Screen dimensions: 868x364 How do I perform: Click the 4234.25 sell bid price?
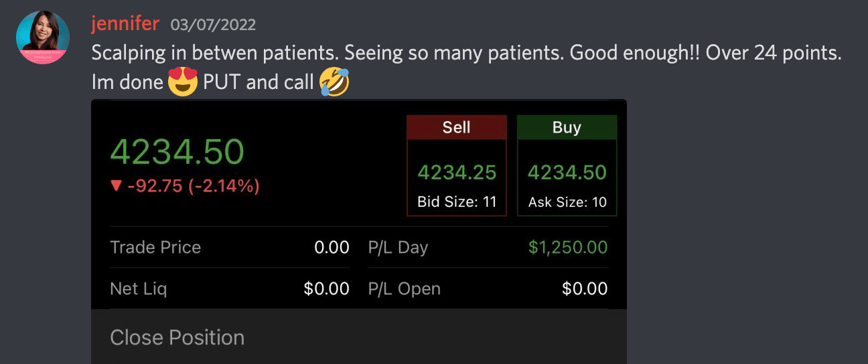(x=457, y=173)
